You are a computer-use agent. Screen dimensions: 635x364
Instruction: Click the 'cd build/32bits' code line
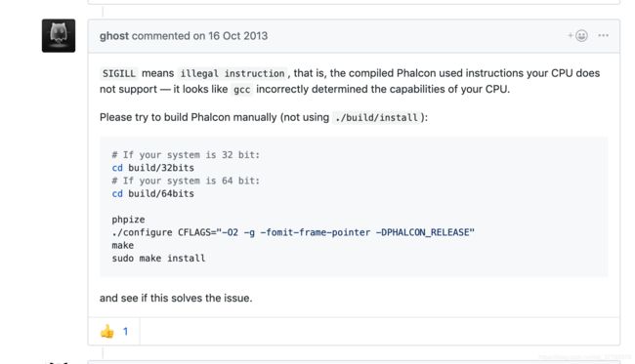153,168
